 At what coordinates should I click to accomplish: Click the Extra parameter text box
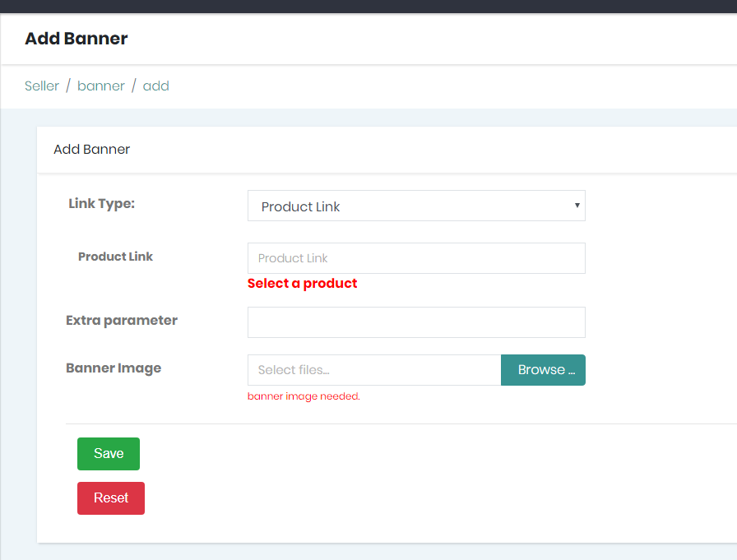(x=416, y=322)
